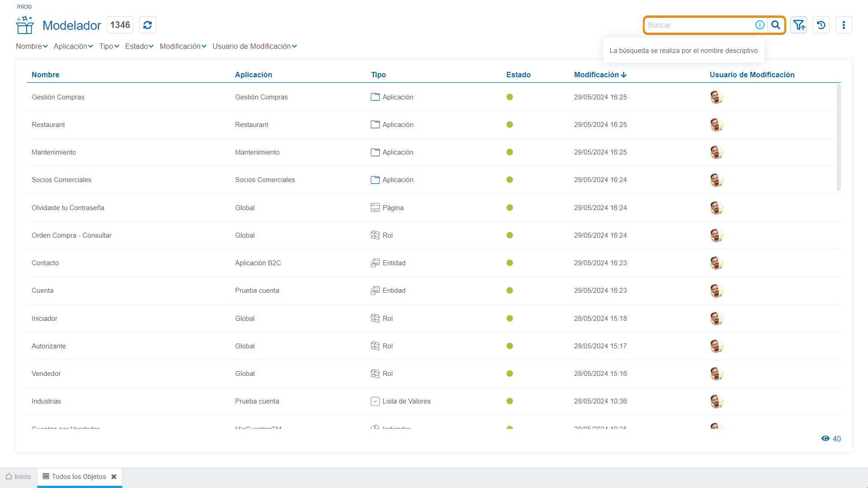Image resolution: width=868 pixels, height=488 pixels.
Task: Open the Socios Comerciales row
Action: [61, 180]
